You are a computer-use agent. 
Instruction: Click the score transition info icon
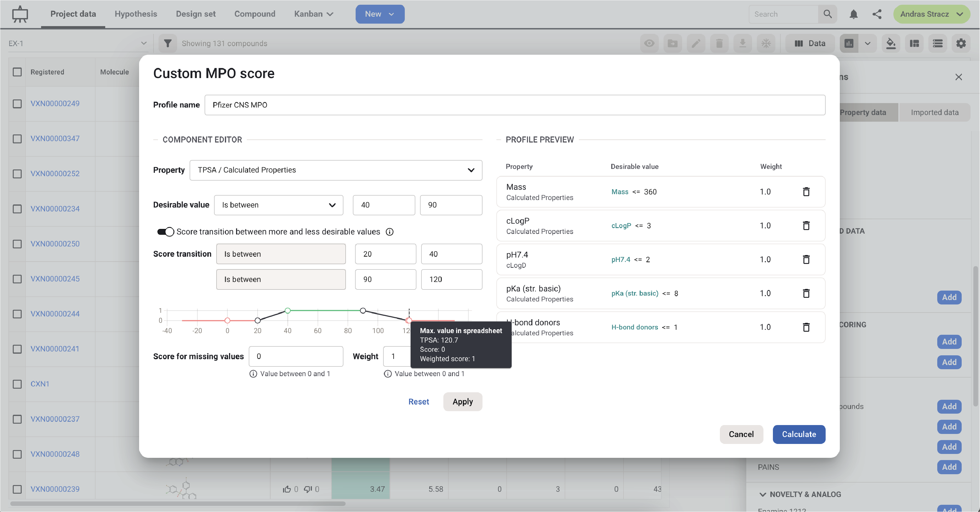(x=390, y=232)
